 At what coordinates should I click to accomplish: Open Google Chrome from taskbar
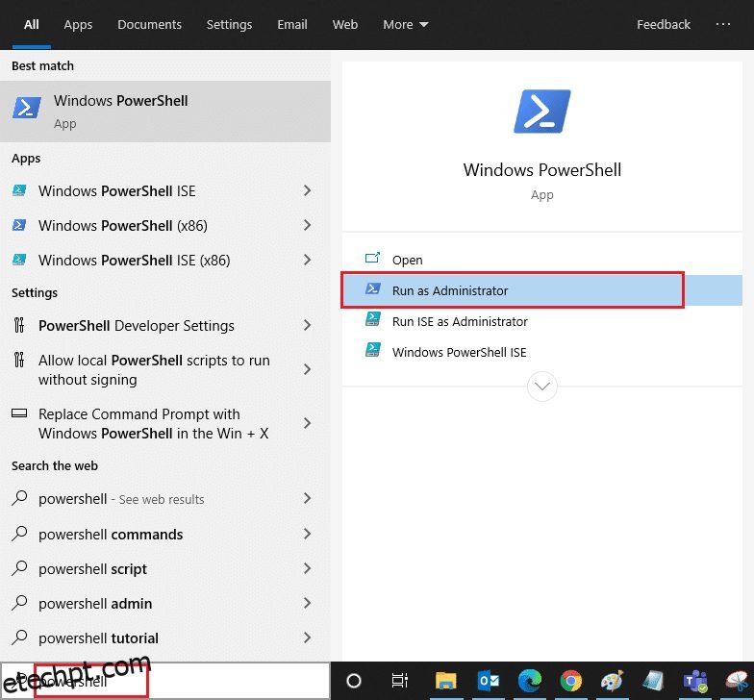point(571,681)
